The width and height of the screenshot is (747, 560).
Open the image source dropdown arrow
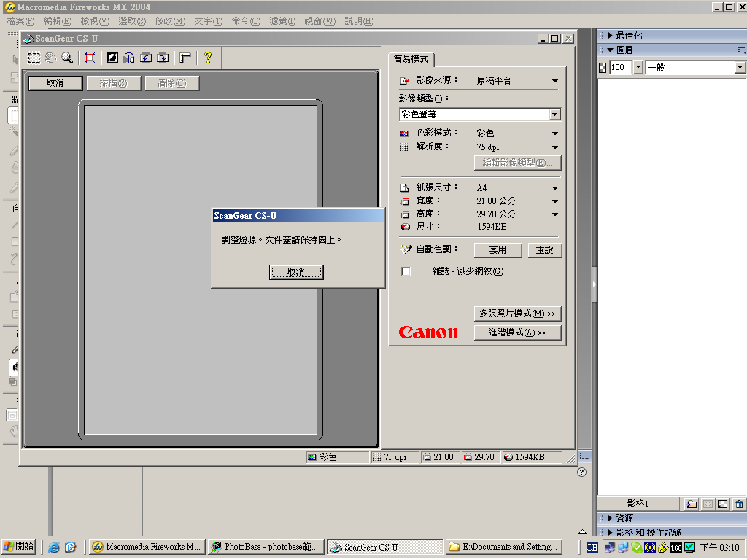pyautogui.click(x=555, y=81)
